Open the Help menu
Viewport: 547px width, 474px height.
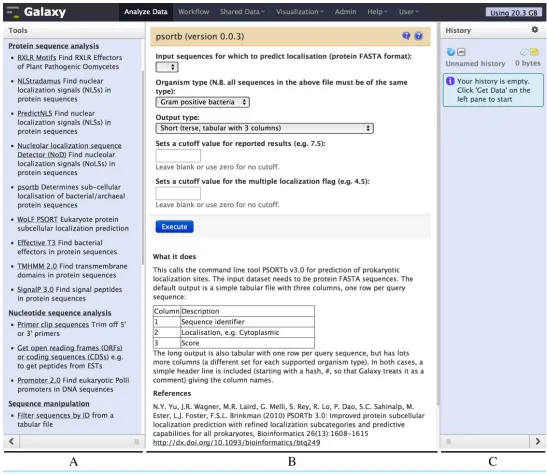(x=377, y=12)
